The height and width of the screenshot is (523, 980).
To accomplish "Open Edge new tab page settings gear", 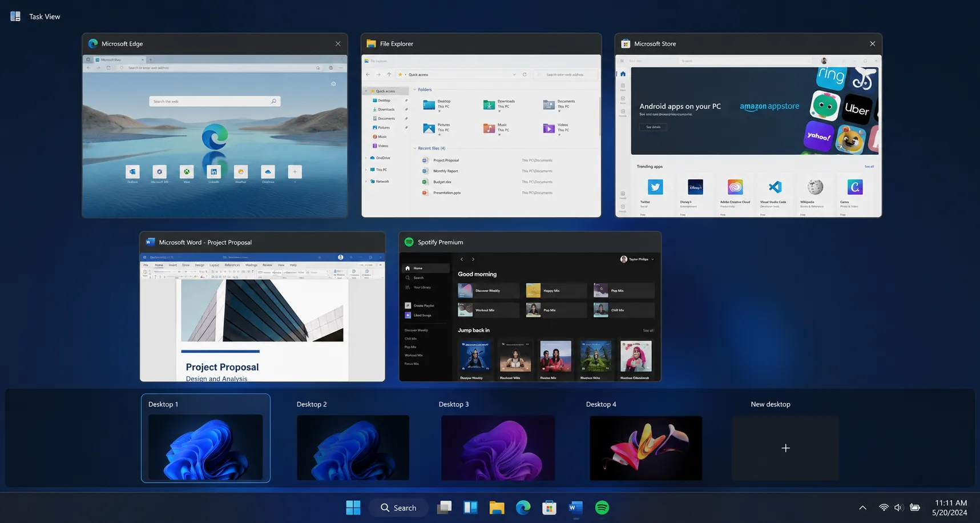I will click(x=333, y=84).
